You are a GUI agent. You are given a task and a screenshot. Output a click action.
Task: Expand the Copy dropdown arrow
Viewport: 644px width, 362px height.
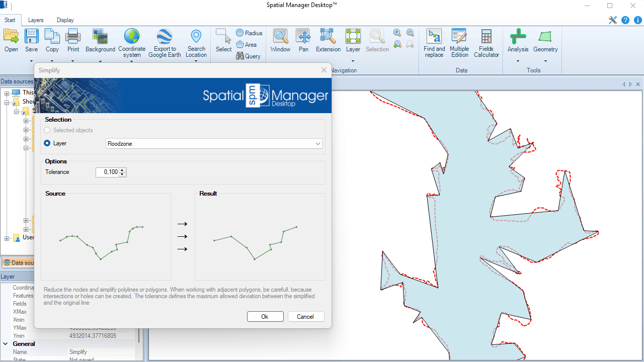click(x=52, y=61)
